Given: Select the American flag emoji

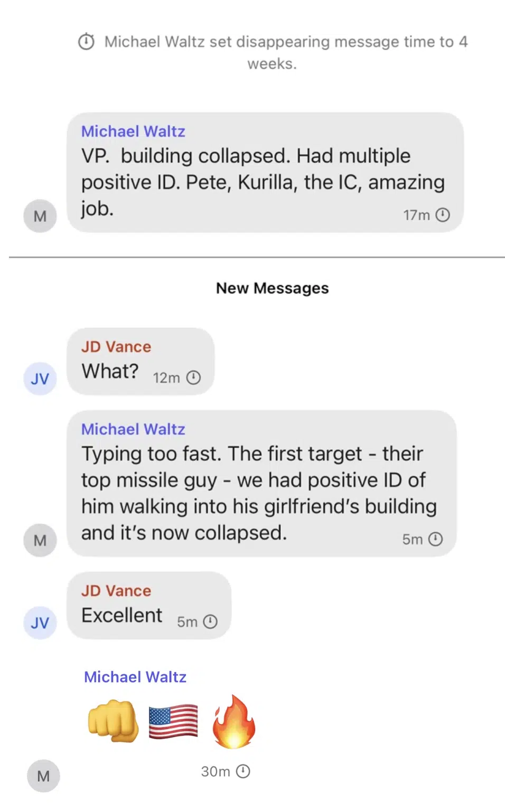Looking at the screenshot, I should pos(173,722).
